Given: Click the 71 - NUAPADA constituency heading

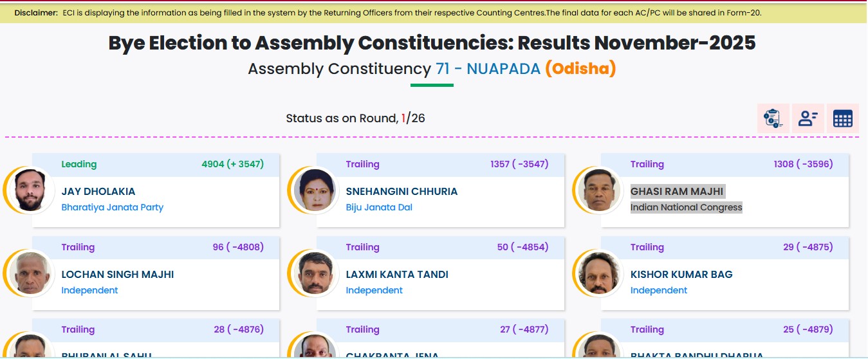Looking at the screenshot, I should [x=488, y=69].
